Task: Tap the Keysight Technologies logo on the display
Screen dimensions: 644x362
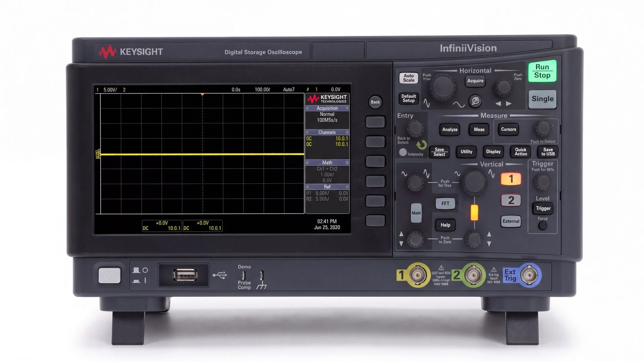Action: (327, 99)
